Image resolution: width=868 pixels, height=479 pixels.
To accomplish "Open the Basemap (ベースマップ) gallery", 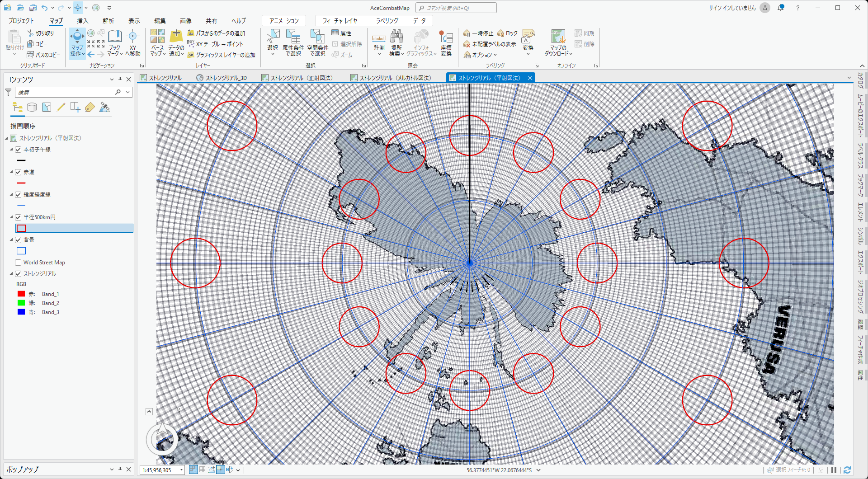I will pos(157,43).
